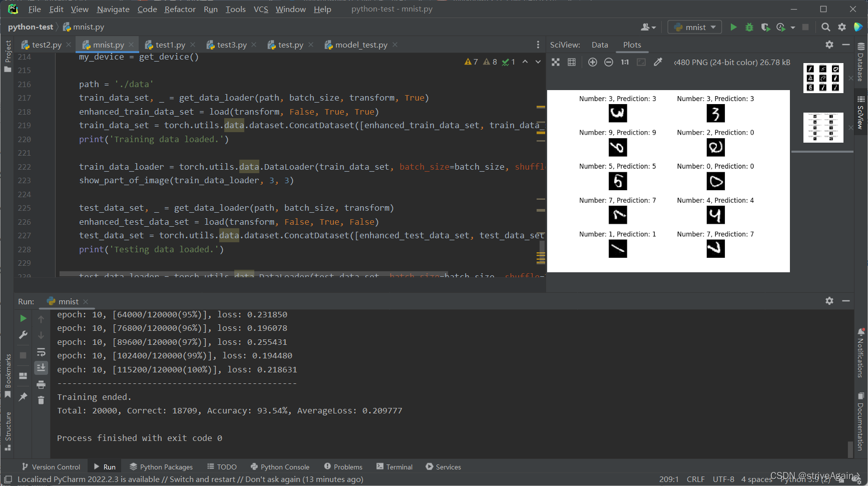Open Run panel settings gear
Viewport: 868px width, 486px height.
(829, 301)
